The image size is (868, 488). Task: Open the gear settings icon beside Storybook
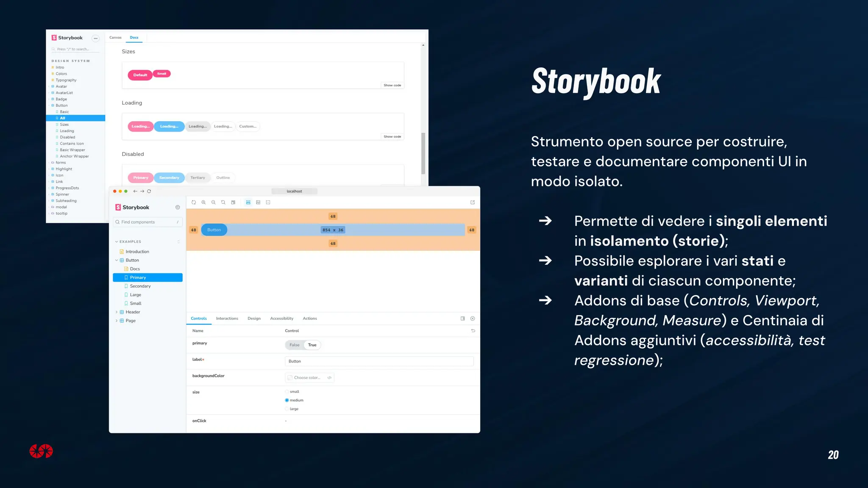click(178, 208)
